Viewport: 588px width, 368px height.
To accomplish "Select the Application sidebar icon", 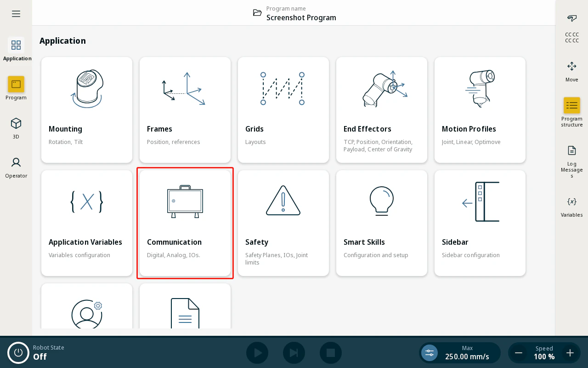I will click(16, 45).
